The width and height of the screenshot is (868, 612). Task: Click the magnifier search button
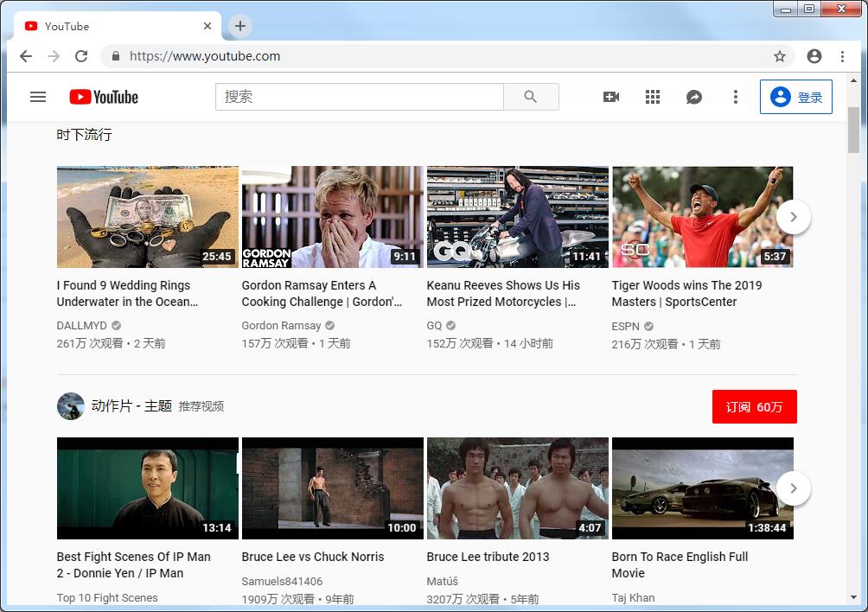(531, 97)
